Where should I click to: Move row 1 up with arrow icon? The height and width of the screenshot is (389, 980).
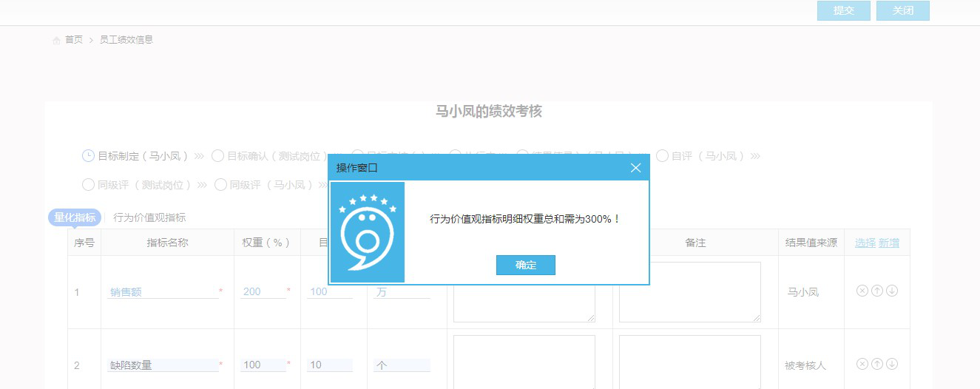pyautogui.click(x=877, y=291)
